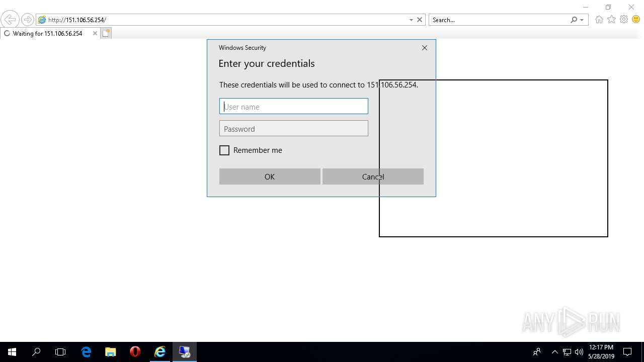Select the 'Waiting for 151.106.56.254' tab
This screenshot has width=644, height=362.
coord(47,33)
